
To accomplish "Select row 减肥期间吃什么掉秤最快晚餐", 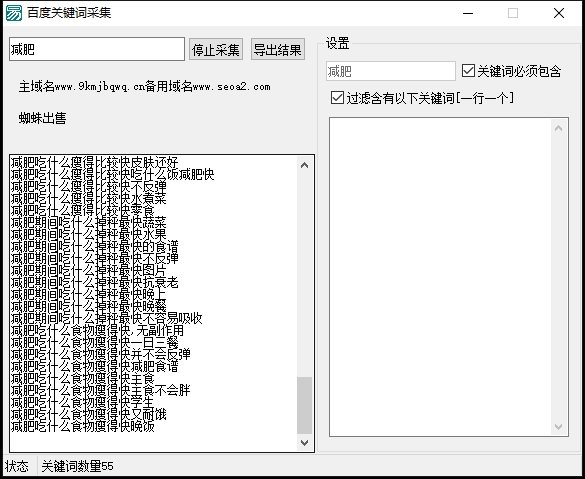I will (88, 307).
